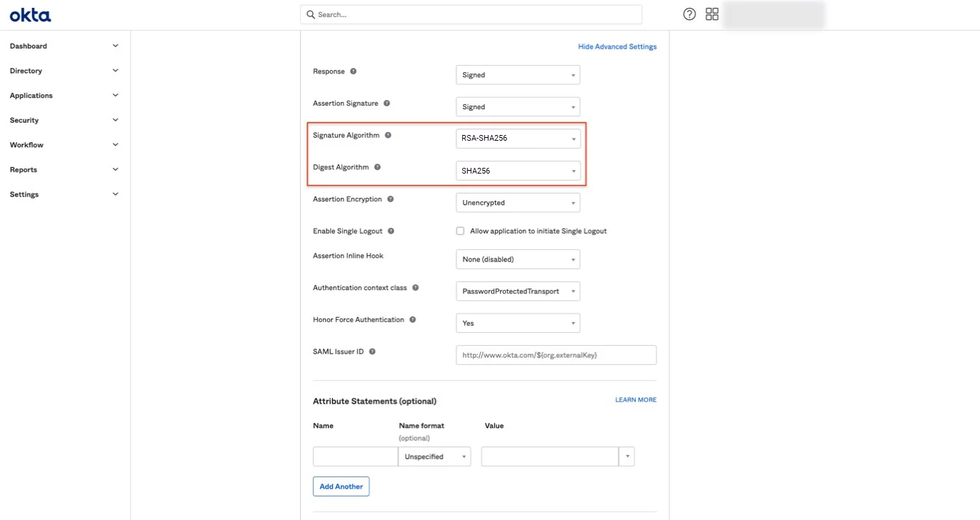Open the Name format Unspecified dropdown
Screen dimensions: 980x520
click(434, 456)
